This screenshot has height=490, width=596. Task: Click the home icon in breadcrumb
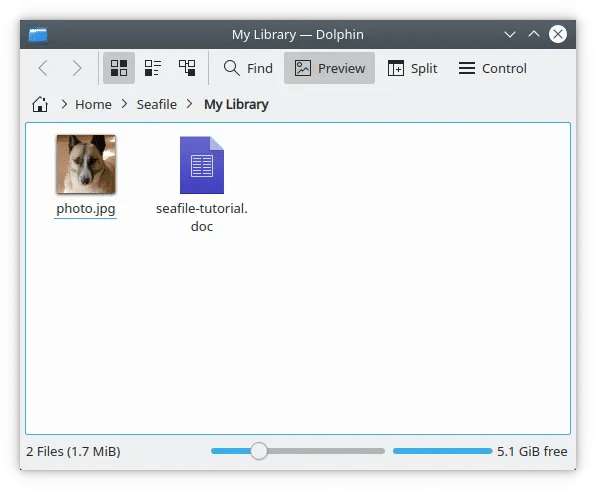[40, 104]
